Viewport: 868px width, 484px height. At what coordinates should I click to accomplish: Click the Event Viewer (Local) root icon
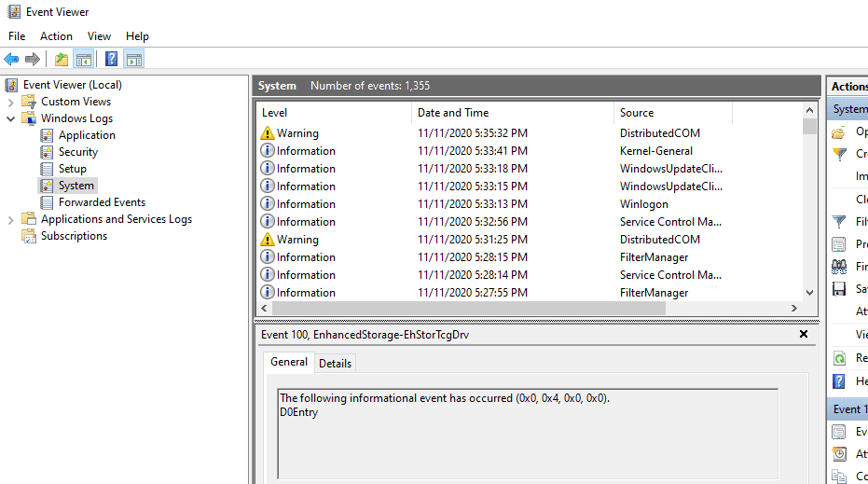pos(11,85)
